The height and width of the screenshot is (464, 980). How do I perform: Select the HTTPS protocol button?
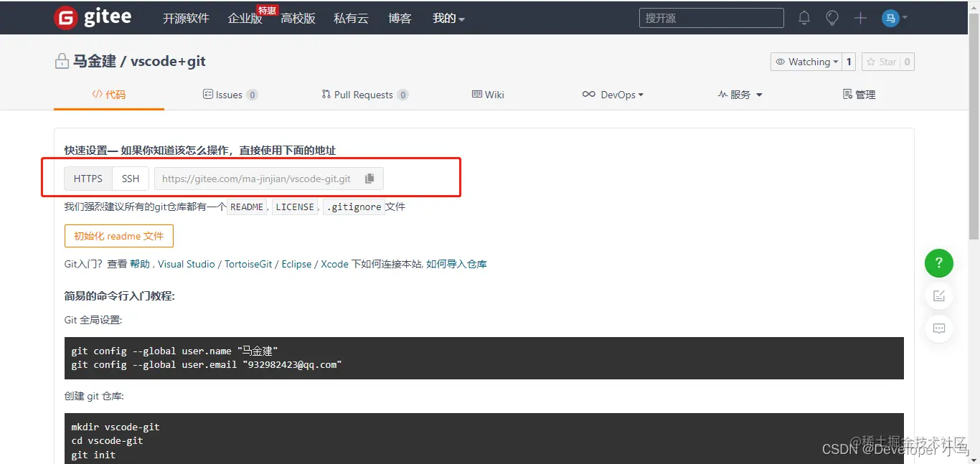88,179
